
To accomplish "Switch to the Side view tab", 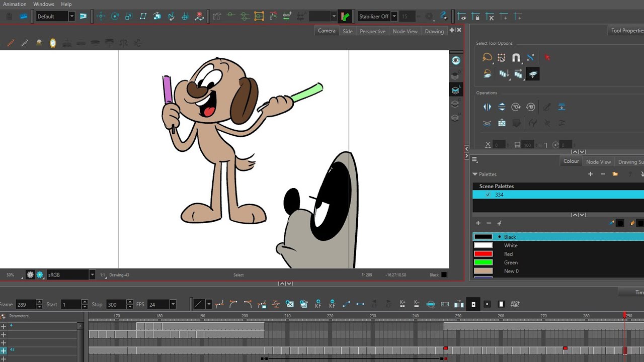I will (348, 31).
